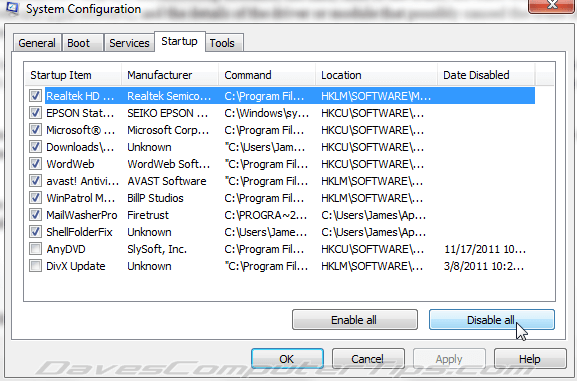The height and width of the screenshot is (381, 577).
Task: Open the Services tab
Action: [x=129, y=43]
